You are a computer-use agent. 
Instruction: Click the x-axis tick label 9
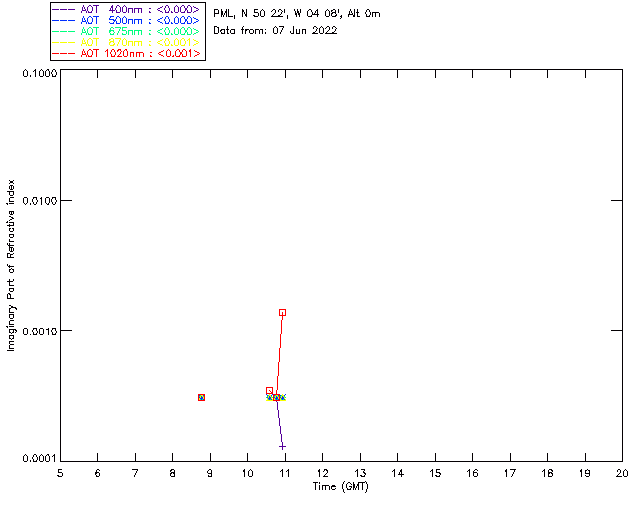pos(210,473)
